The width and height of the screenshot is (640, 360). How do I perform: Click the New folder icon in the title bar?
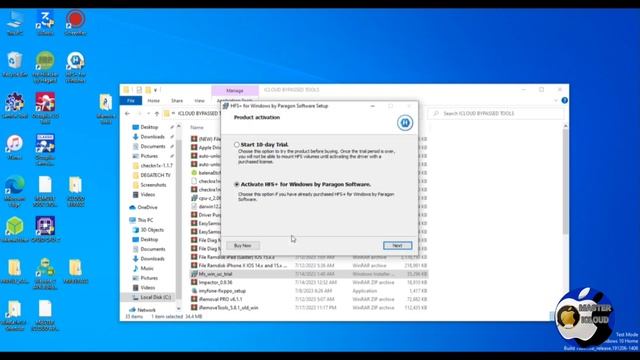(148, 90)
